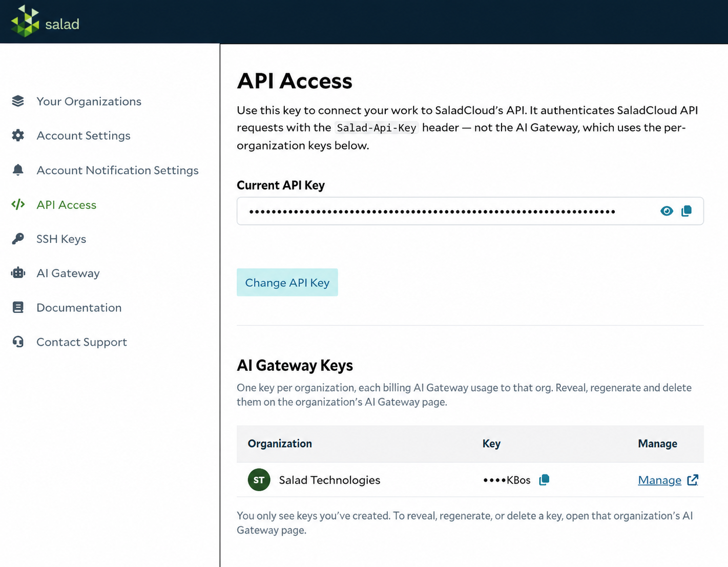
Task: Click the API Access code brackets icon
Action: [x=18, y=204]
